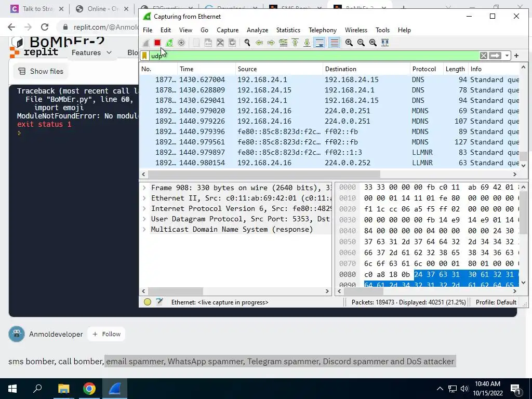This screenshot has height=399, width=532.
Task: Click the display filter bookmark icon
Action: point(144,56)
